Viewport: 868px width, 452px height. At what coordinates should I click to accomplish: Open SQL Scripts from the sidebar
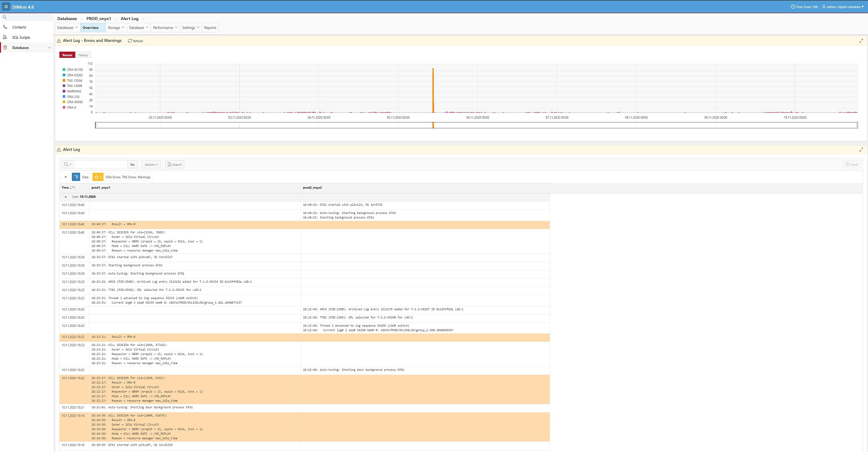click(21, 37)
